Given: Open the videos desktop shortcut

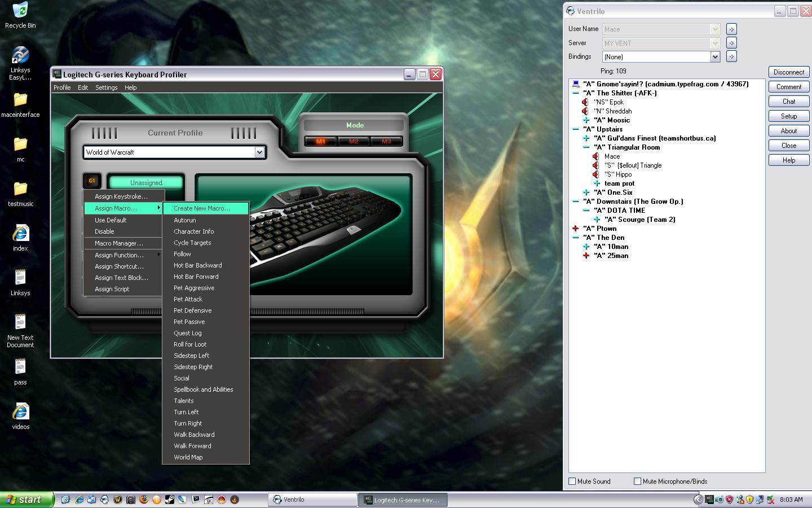Looking at the screenshot, I should tap(20, 412).
